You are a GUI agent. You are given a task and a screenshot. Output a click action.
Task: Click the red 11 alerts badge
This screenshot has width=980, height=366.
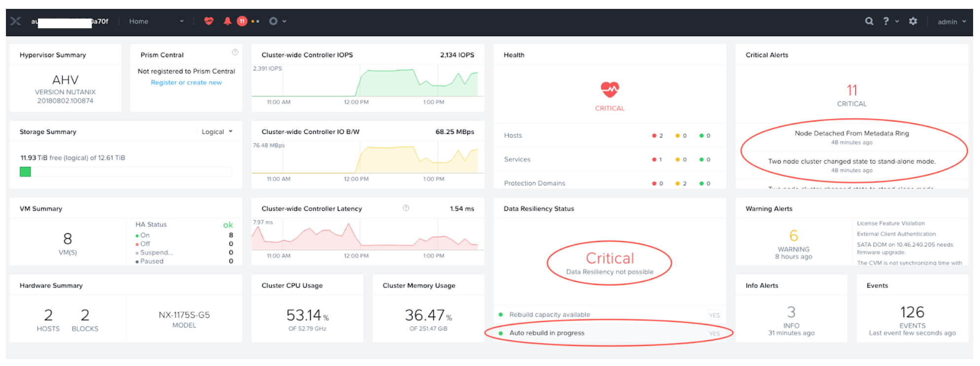[242, 21]
